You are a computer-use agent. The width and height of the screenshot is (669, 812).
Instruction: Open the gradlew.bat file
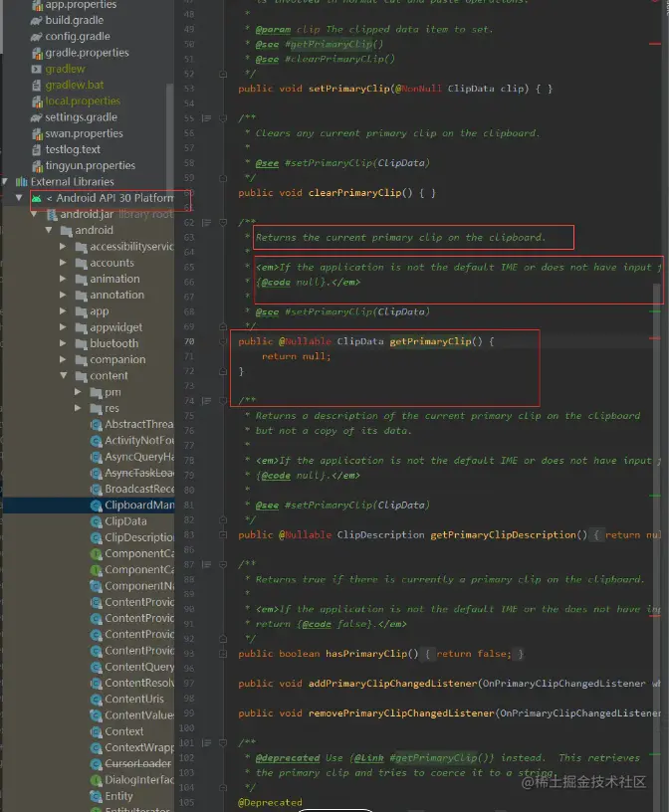point(74,85)
